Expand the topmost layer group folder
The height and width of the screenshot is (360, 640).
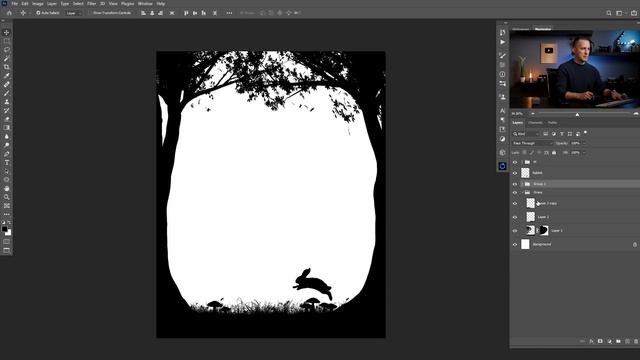(x=522, y=162)
